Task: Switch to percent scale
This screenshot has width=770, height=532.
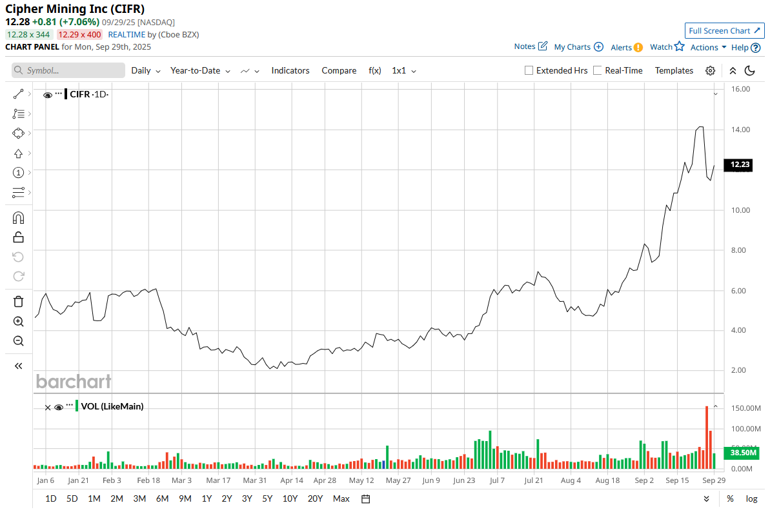Action: (730, 498)
